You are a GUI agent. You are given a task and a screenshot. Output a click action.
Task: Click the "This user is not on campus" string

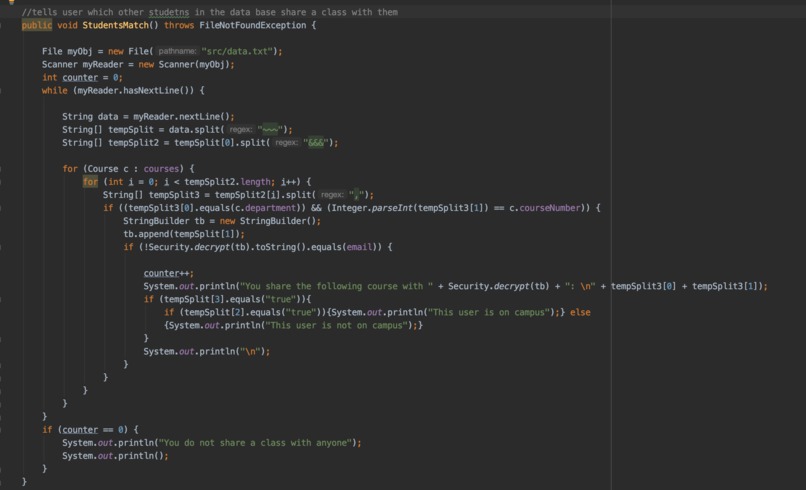coord(337,325)
